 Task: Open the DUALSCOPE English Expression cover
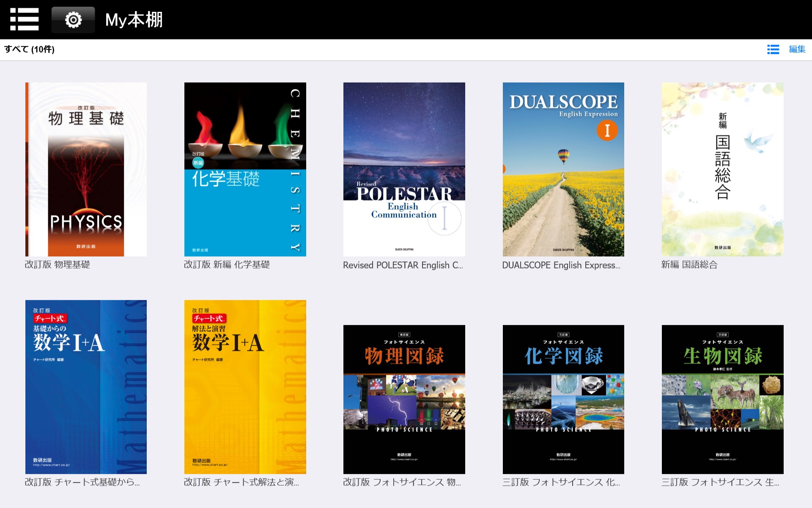point(563,169)
